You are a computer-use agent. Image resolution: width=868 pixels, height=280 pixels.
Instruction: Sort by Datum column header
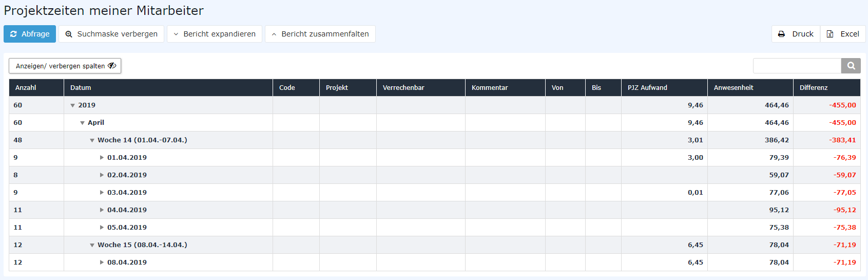click(168, 88)
